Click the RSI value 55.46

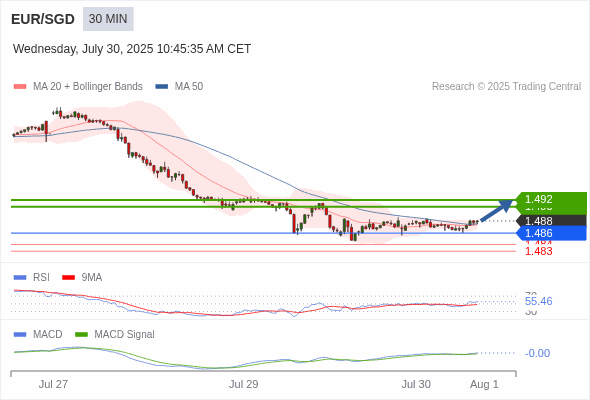point(539,301)
